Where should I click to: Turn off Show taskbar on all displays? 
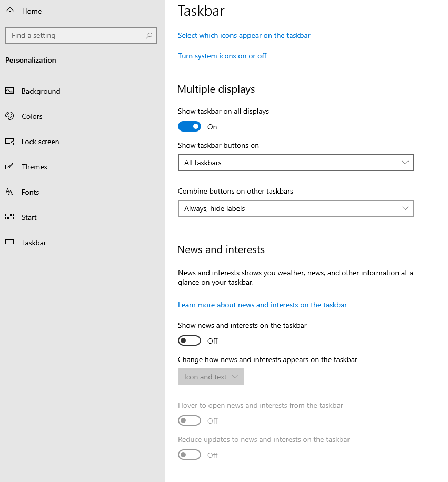190,126
